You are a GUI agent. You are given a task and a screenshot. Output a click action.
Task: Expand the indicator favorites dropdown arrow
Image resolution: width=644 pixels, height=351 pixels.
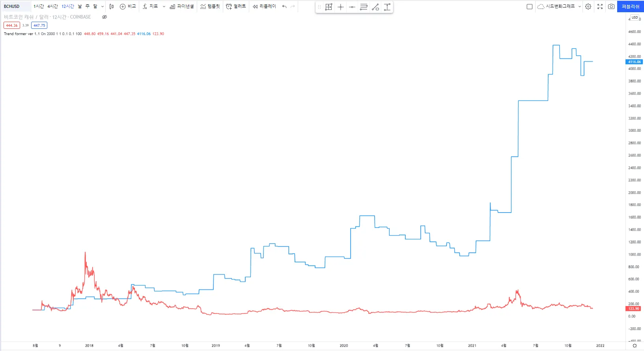click(164, 6)
